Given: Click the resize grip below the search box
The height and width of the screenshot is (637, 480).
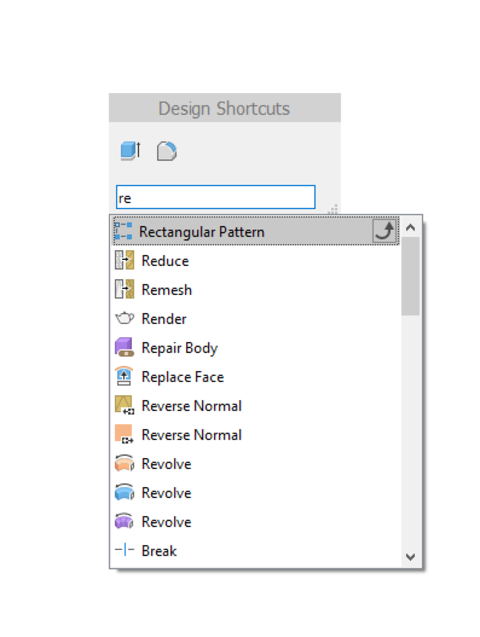Looking at the screenshot, I should click(x=333, y=209).
